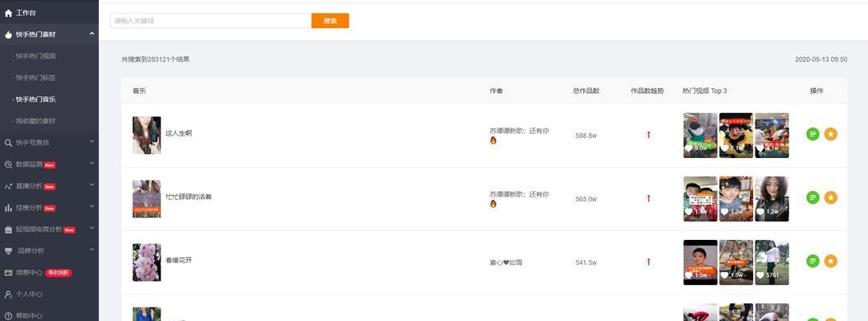Screen dimensions: 868x321
Task: Open the video thumbnail with 7.1w likes
Action: click(x=736, y=136)
